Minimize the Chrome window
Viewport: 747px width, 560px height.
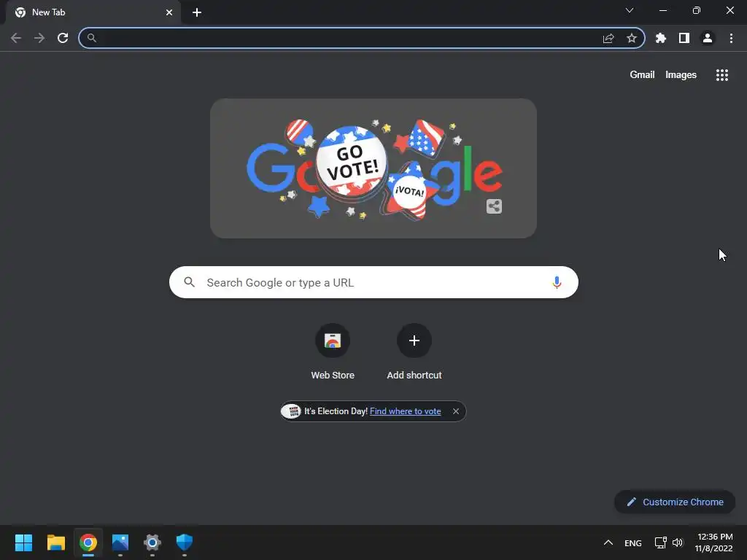663,10
